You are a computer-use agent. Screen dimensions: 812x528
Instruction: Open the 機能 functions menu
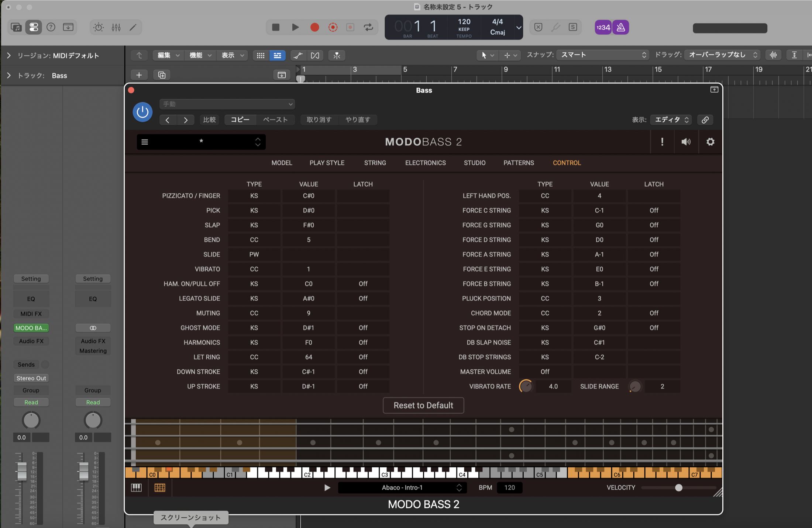[200, 56]
